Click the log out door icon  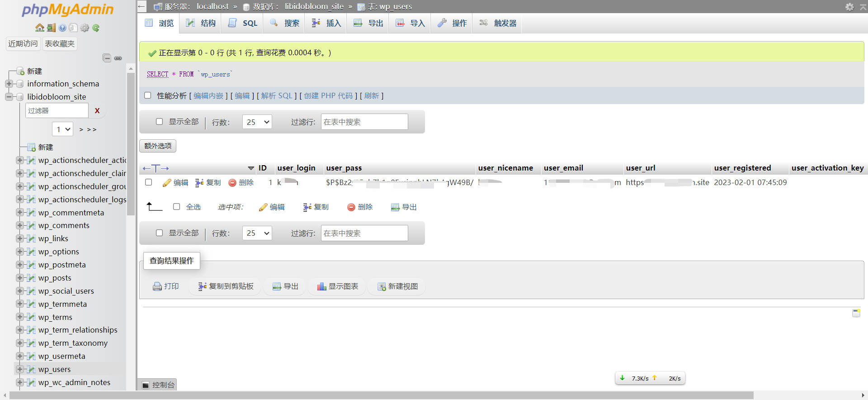(51, 28)
